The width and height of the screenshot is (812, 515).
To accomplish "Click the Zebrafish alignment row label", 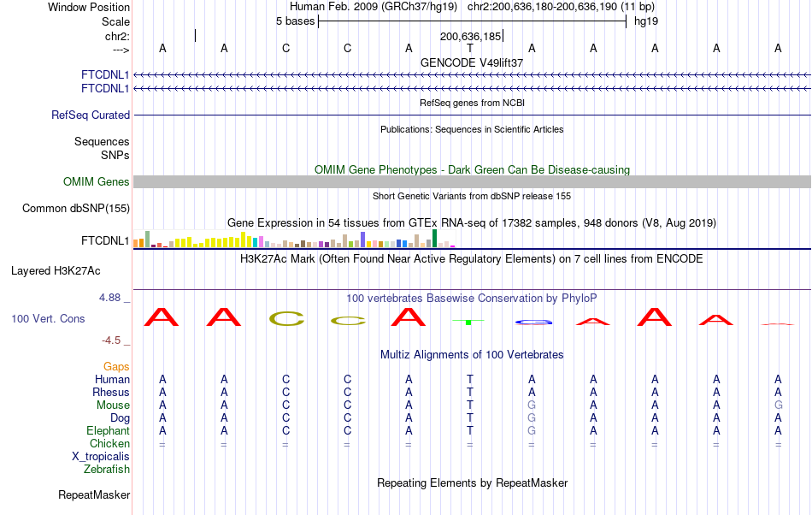I will pyautogui.click(x=107, y=469).
